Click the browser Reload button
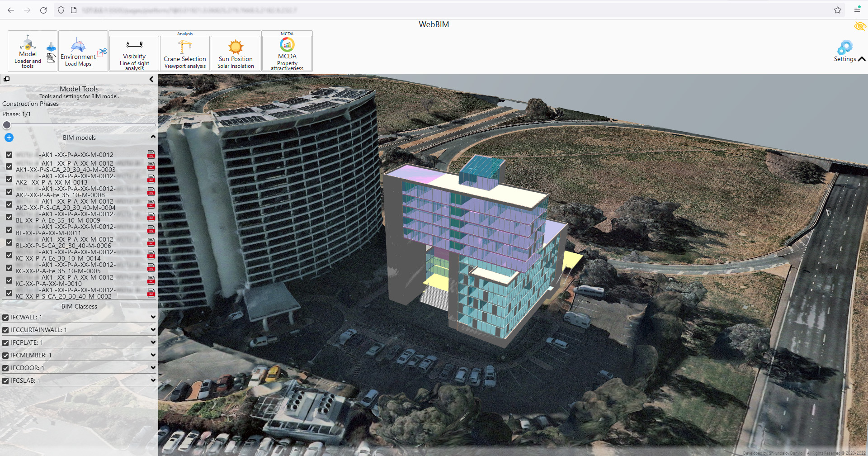Viewport: 868px width, 456px height. [43, 10]
